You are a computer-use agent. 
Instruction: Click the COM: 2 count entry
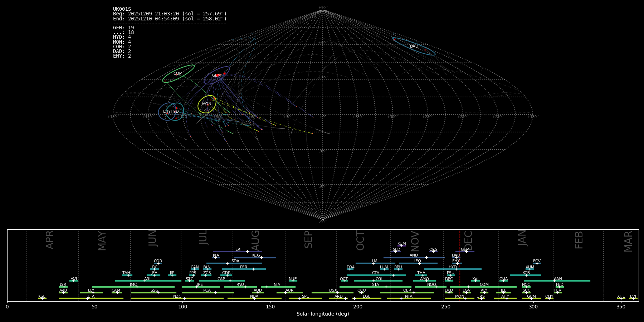coord(122,47)
